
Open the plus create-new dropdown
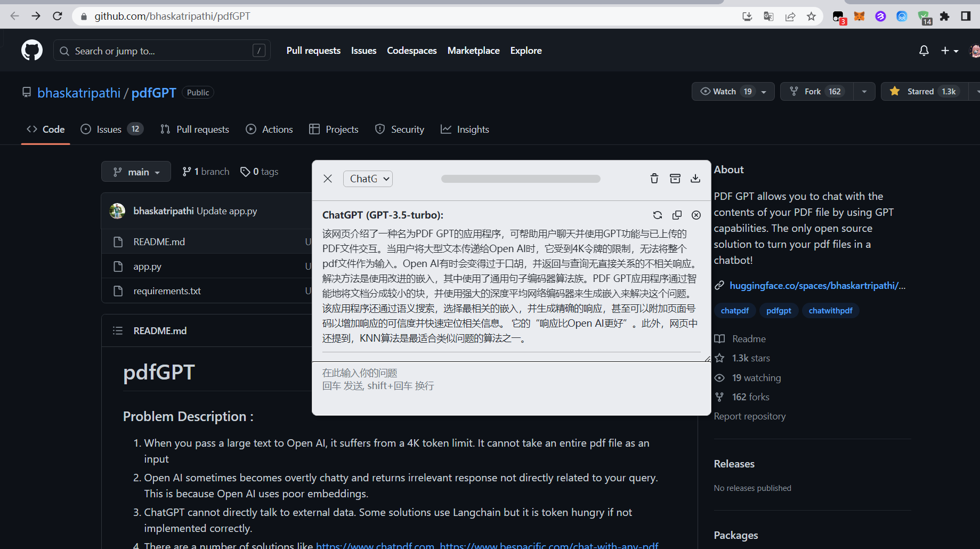click(950, 51)
